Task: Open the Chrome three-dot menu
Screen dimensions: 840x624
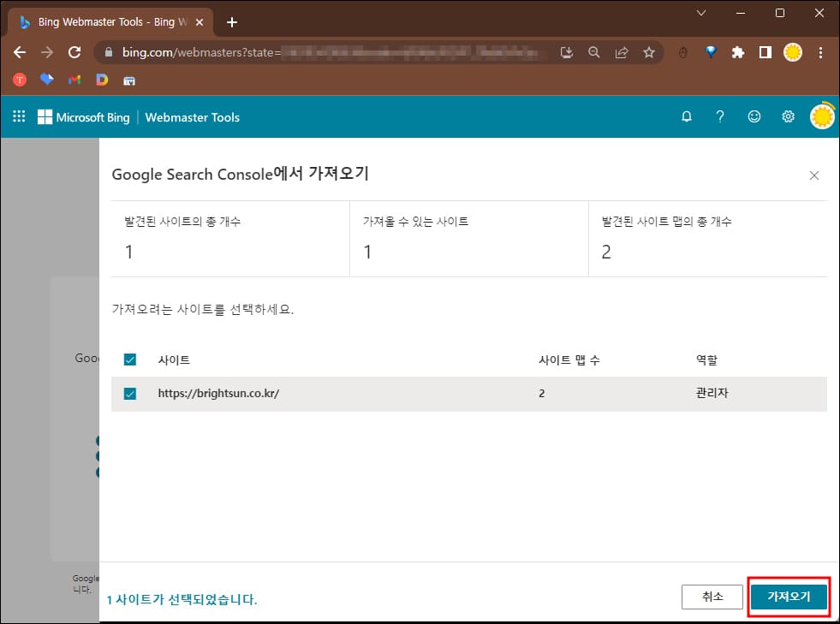Action: coord(820,52)
